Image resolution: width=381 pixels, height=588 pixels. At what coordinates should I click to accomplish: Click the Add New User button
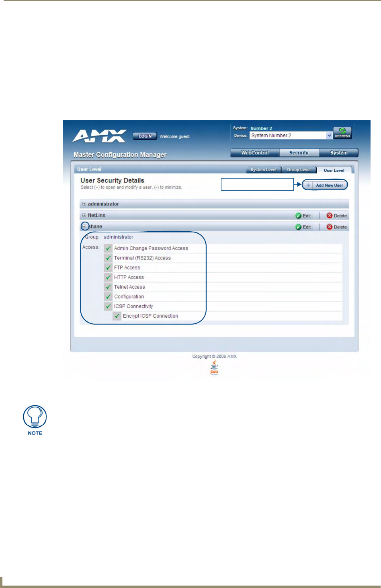click(325, 185)
